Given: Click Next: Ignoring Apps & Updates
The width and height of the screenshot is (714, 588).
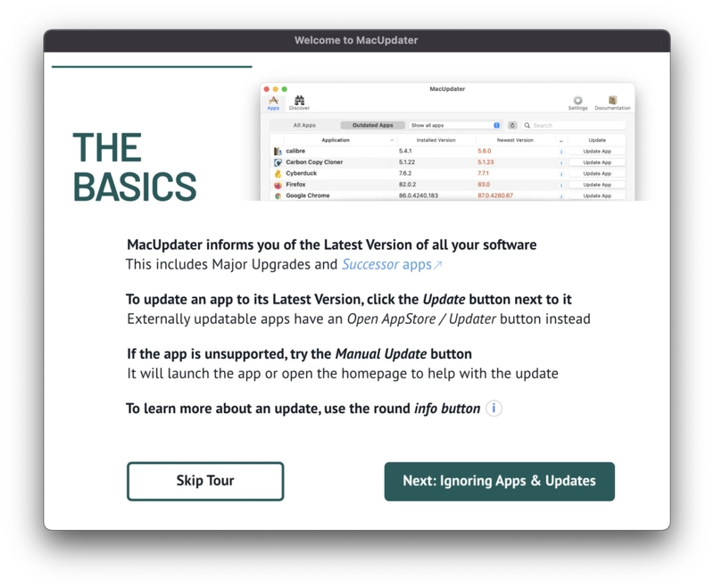Looking at the screenshot, I should click(x=499, y=480).
